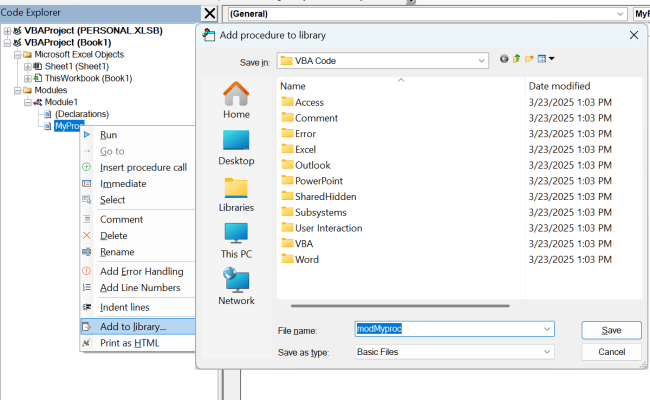Open the Home place in sidebar
Viewport: 650px width, 400px height.
pyautogui.click(x=236, y=100)
